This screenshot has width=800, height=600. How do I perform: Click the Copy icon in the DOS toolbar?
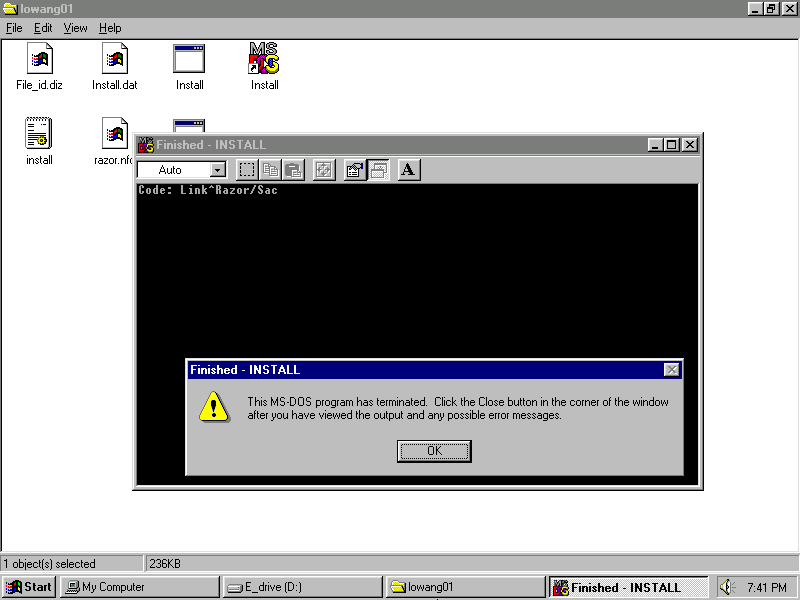coord(270,170)
